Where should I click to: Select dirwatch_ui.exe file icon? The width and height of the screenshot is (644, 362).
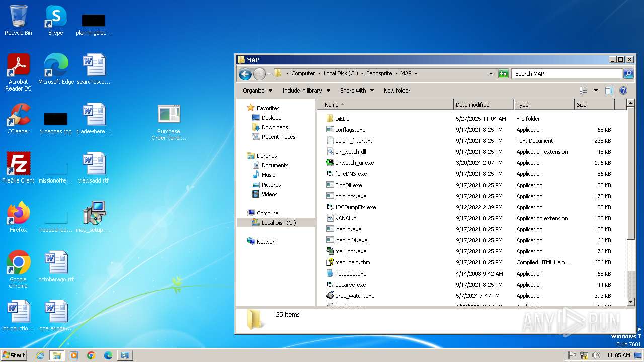[330, 163]
